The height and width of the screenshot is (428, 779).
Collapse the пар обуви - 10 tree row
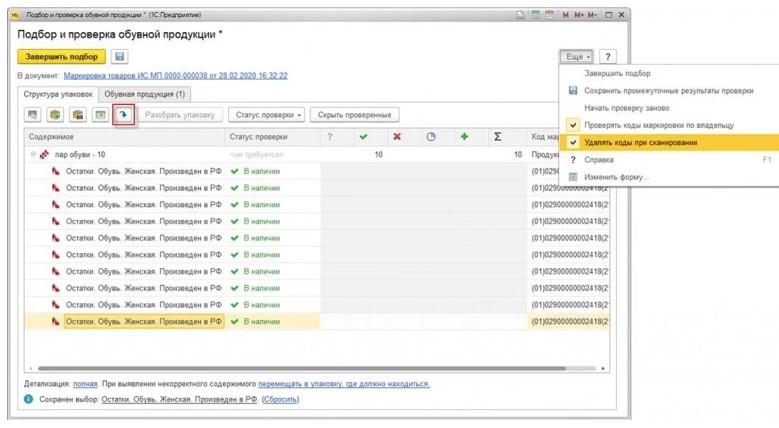(x=33, y=155)
